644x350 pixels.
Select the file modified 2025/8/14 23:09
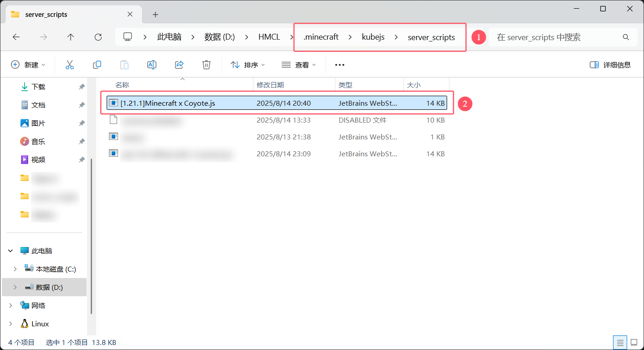point(277,154)
